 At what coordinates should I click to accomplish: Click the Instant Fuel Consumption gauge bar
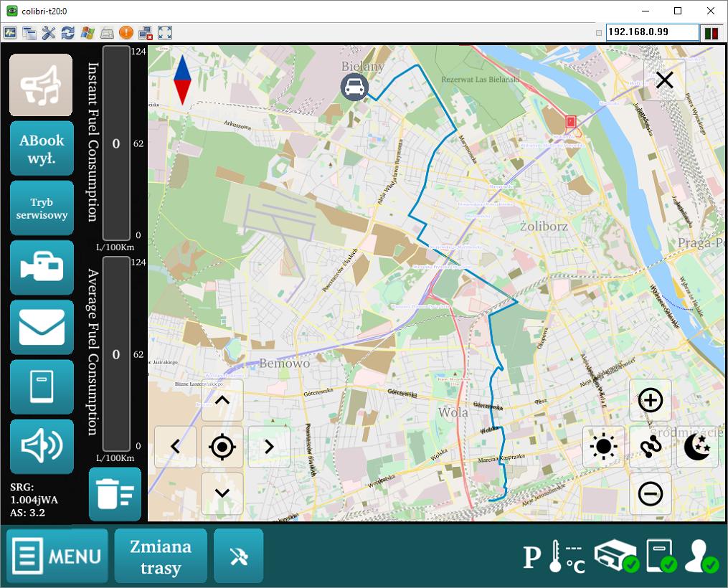[x=116, y=143]
